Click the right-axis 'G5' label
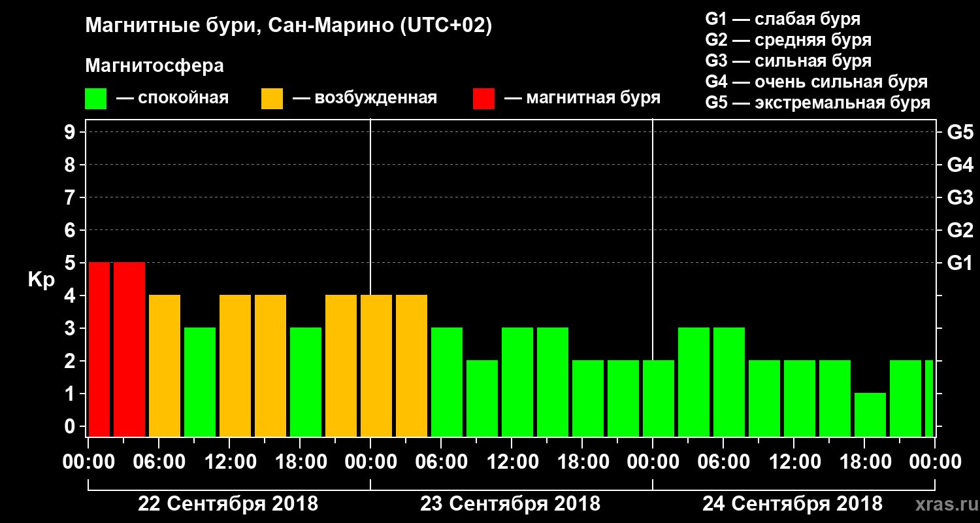This screenshot has width=980, height=523. 960,132
